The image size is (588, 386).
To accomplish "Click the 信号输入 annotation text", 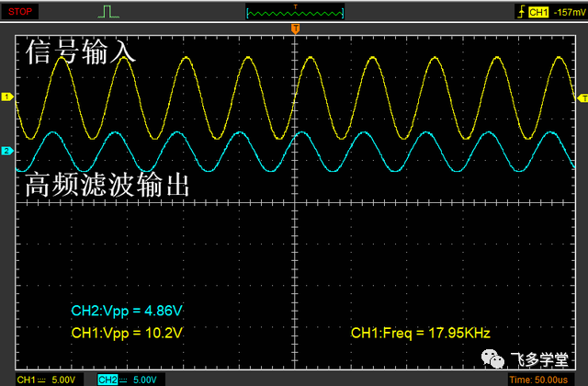I will click(81, 51).
